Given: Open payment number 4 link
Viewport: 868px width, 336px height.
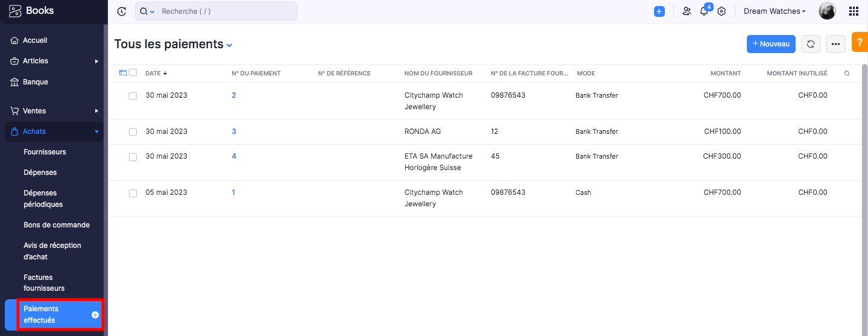Looking at the screenshot, I should (x=234, y=156).
